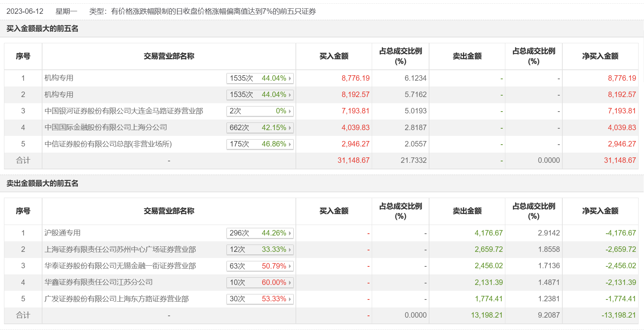The image size is (644, 330).
Task: Click sell ratio 1.7136
Action: coord(549,266)
